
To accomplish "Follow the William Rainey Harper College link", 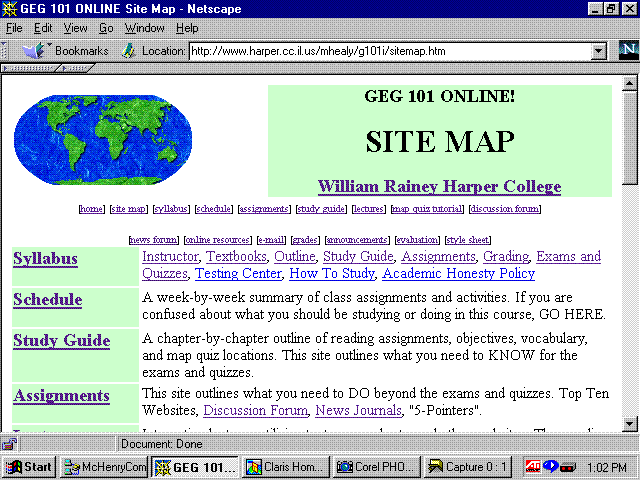I will pyautogui.click(x=439, y=187).
